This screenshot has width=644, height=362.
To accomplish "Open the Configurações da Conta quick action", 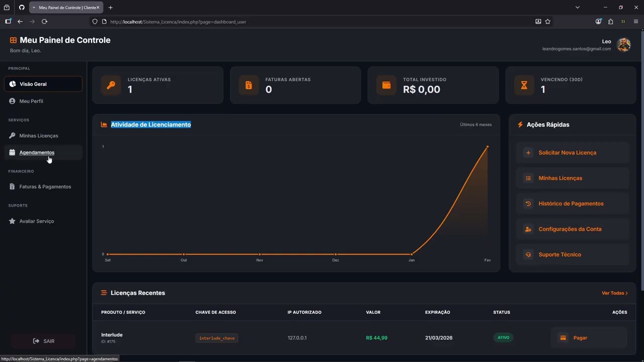I will tap(573, 229).
